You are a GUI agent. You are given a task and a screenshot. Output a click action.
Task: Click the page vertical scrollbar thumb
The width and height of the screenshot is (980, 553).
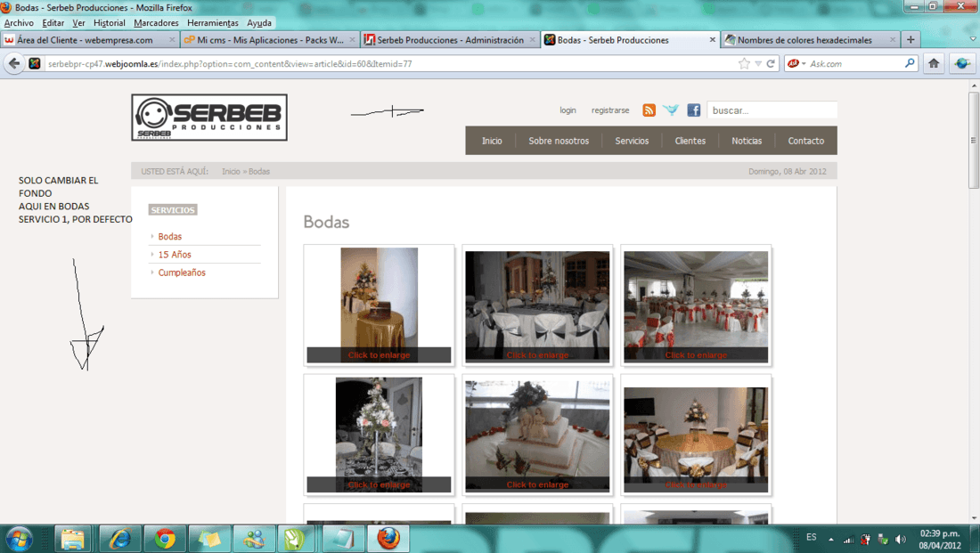click(x=973, y=140)
